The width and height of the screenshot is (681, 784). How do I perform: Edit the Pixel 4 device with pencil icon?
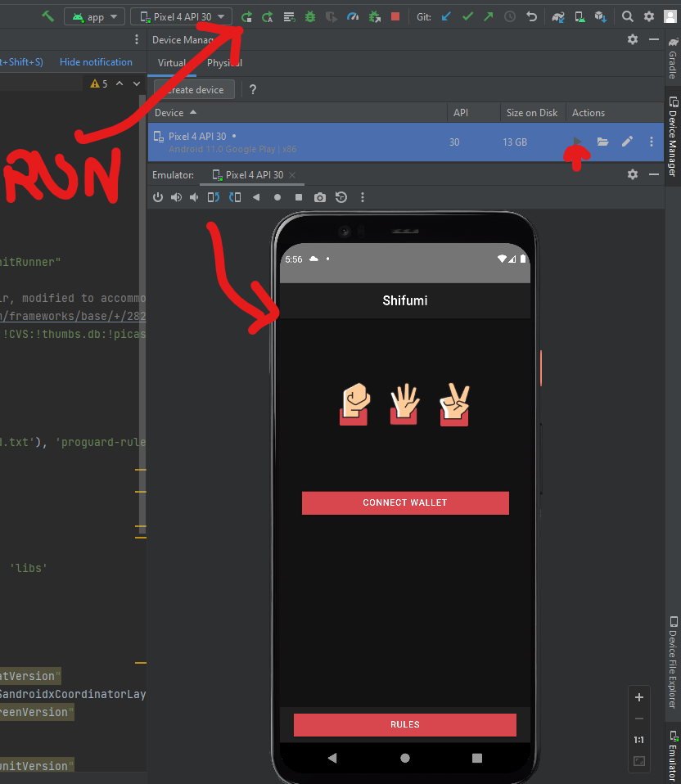click(x=627, y=142)
